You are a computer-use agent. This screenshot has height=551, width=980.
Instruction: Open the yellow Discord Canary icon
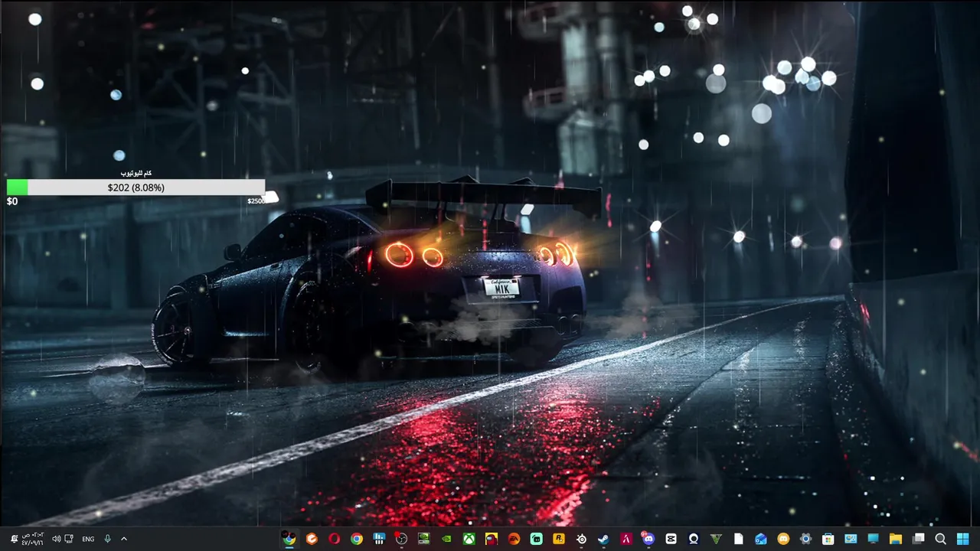pyautogui.click(x=783, y=539)
